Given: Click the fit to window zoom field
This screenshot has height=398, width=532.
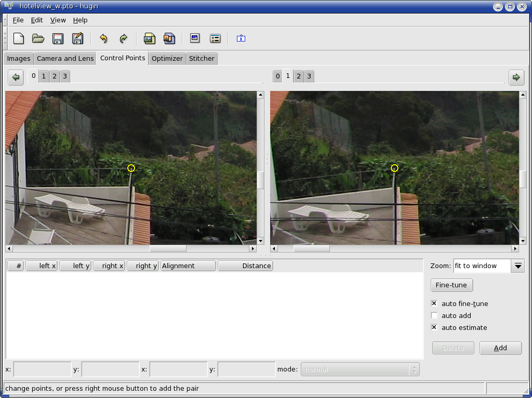Looking at the screenshot, I should 482,266.
